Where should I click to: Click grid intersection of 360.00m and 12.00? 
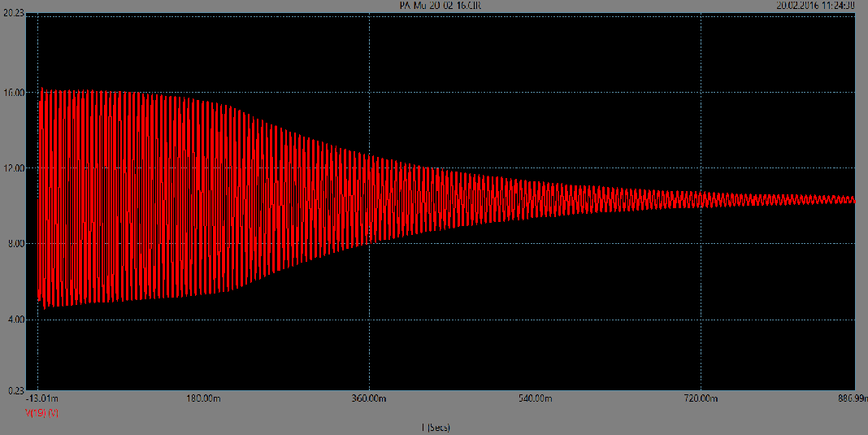[x=370, y=168]
